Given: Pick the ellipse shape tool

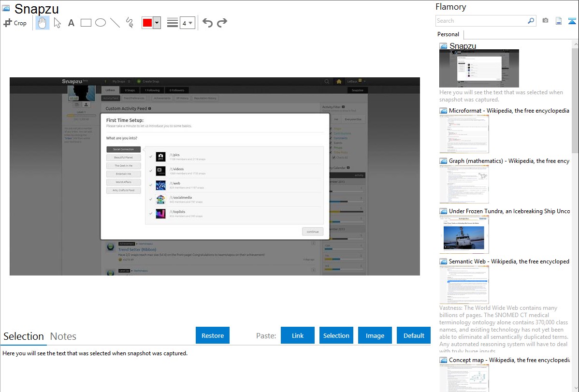Looking at the screenshot, I should (x=101, y=23).
